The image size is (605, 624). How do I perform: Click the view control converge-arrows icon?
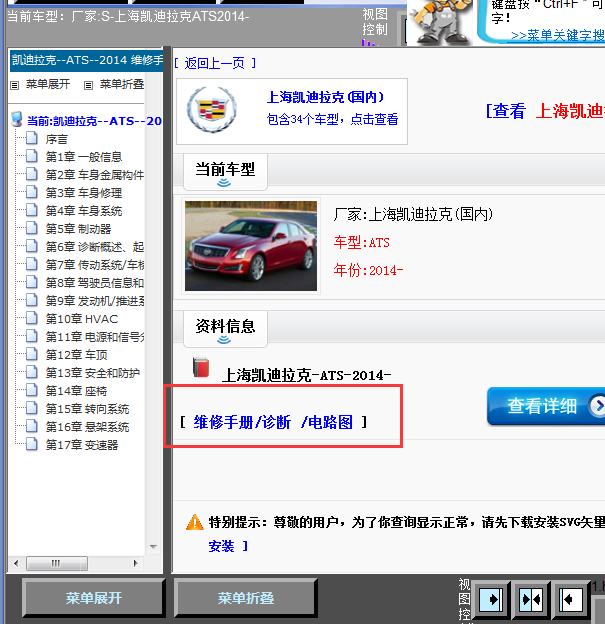point(531,600)
